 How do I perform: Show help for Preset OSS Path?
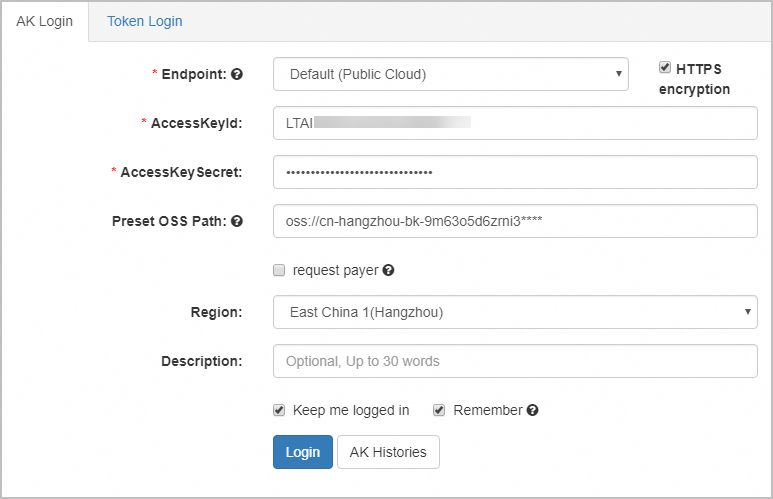tap(237, 221)
